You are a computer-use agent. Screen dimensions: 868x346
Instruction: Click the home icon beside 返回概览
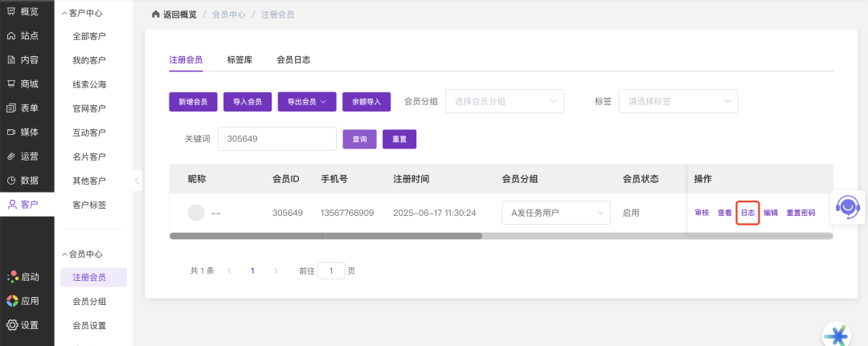coord(156,14)
